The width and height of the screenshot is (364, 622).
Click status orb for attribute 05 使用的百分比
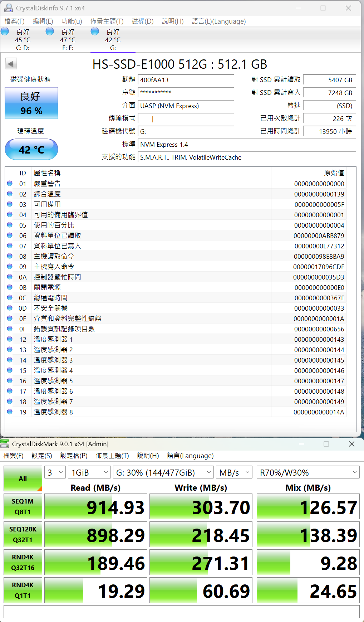click(10, 225)
